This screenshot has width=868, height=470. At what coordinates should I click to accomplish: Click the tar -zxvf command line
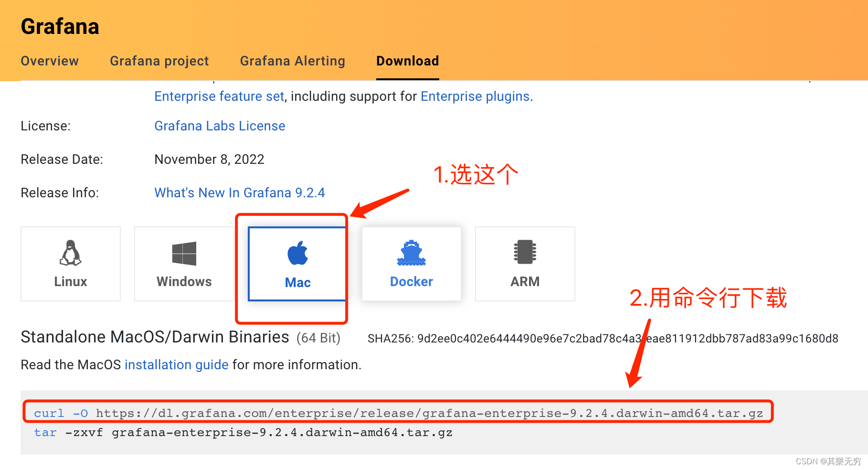pyautogui.click(x=243, y=433)
